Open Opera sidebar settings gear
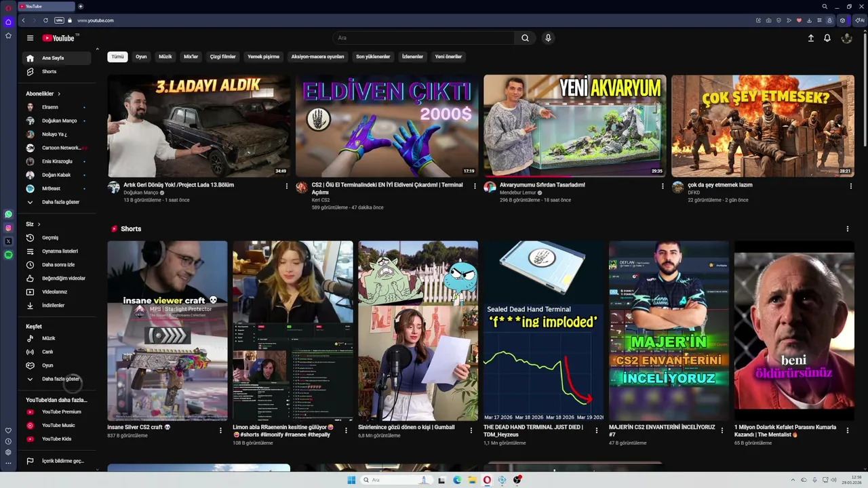868x488 pixels. 8,452
